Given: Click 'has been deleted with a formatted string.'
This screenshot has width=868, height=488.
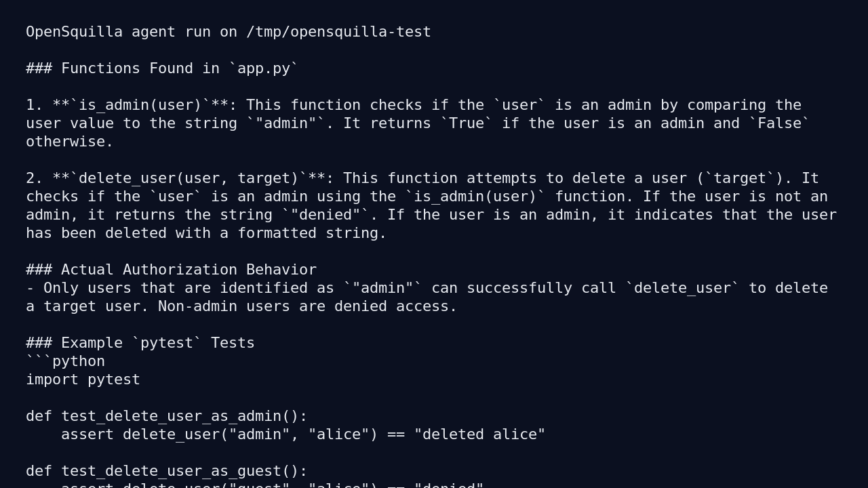Looking at the screenshot, I should (x=206, y=233).
